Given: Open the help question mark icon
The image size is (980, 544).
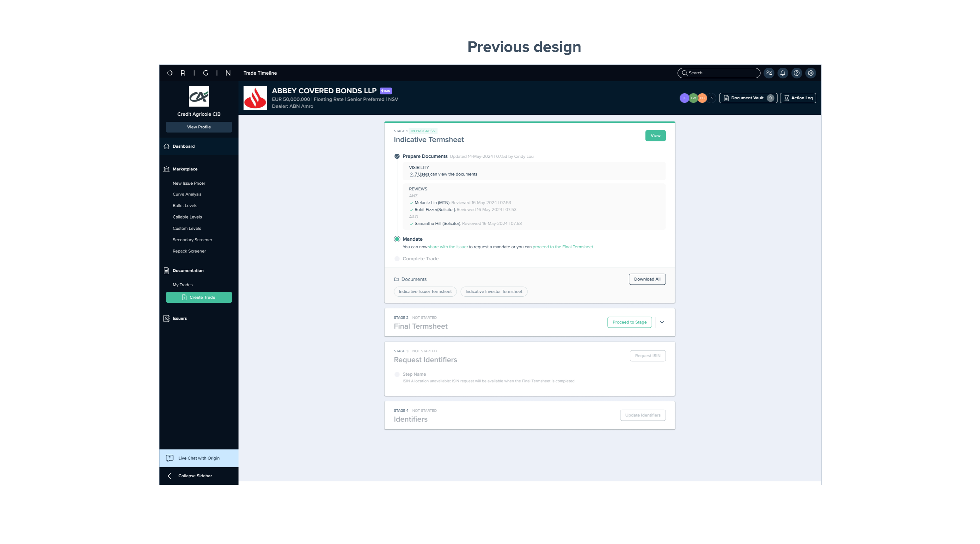Looking at the screenshot, I should [797, 73].
